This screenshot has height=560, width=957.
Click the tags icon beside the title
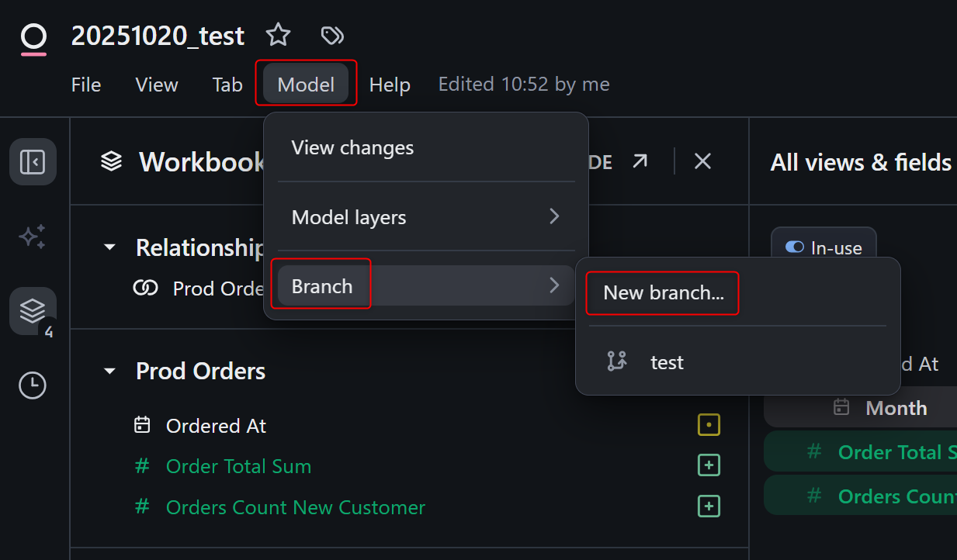coord(332,35)
